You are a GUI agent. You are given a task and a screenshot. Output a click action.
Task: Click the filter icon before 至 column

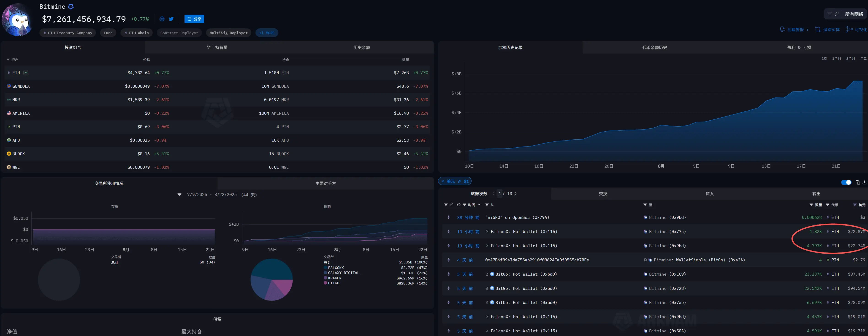[x=645, y=205]
